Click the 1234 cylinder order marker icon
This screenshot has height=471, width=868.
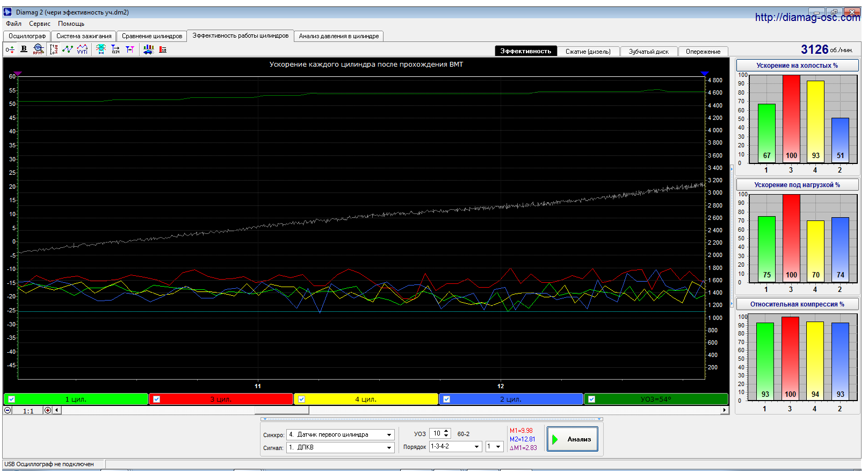coord(115,49)
